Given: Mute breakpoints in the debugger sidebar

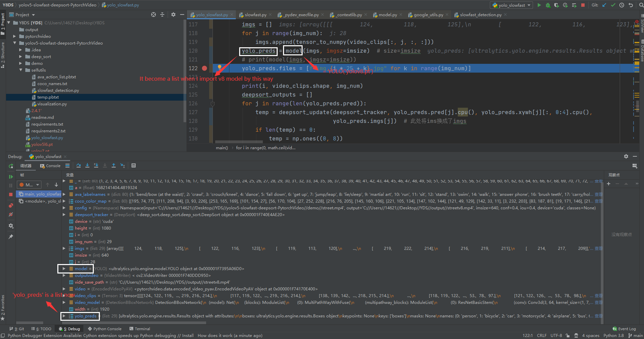Looking at the screenshot, I should tap(10, 214).
